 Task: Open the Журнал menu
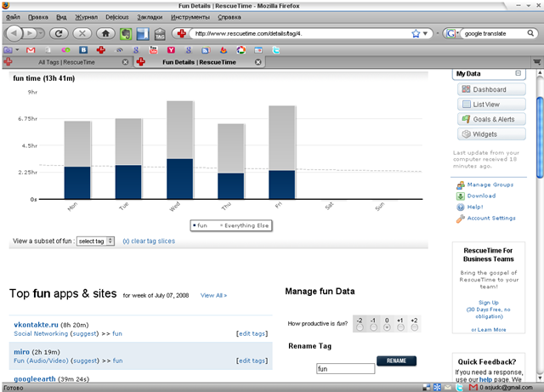tap(87, 17)
